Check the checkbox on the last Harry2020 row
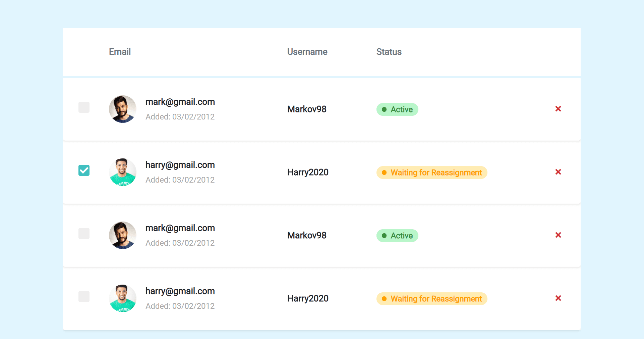 pos(84,297)
